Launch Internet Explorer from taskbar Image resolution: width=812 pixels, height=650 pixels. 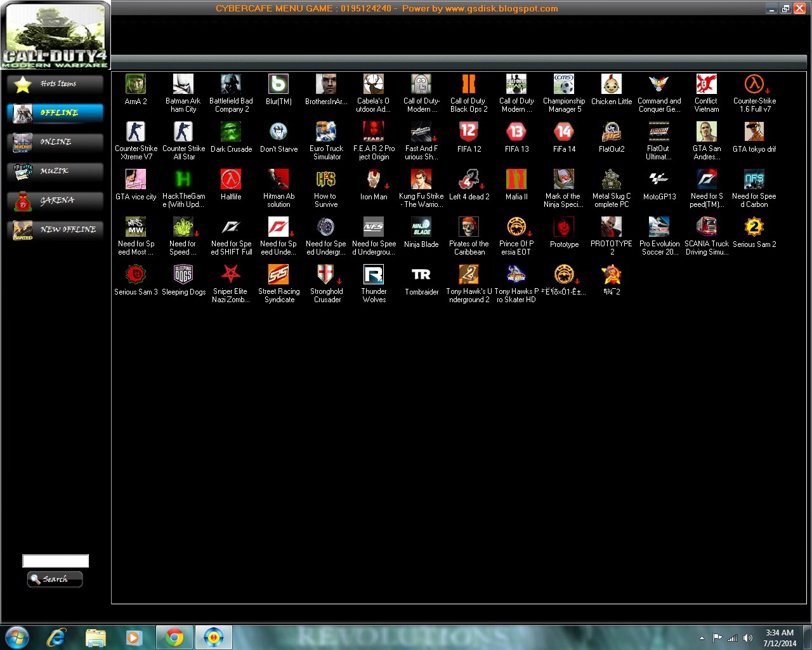tap(56, 637)
